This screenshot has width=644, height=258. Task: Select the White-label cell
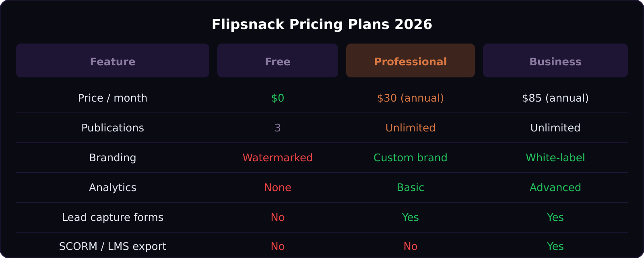tap(555, 158)
